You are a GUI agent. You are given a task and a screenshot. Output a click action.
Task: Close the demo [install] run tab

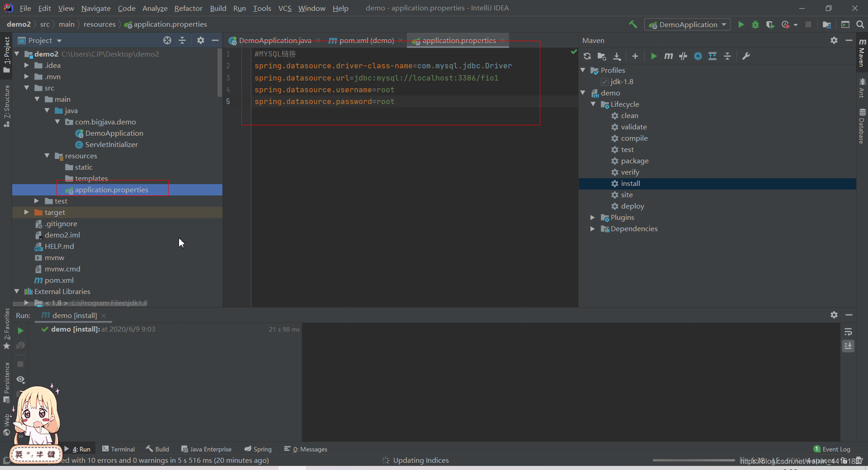point(104,315)
